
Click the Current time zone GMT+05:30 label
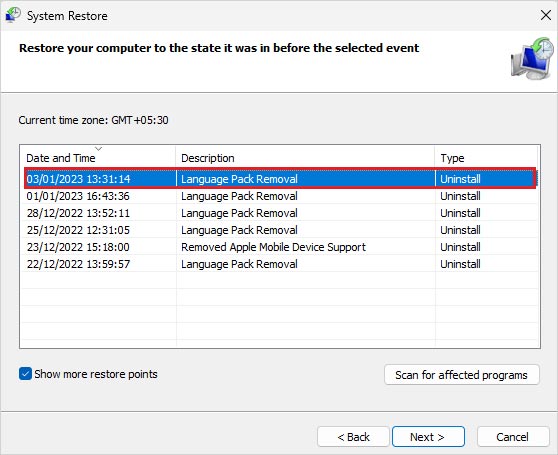[x=93, y=120]
